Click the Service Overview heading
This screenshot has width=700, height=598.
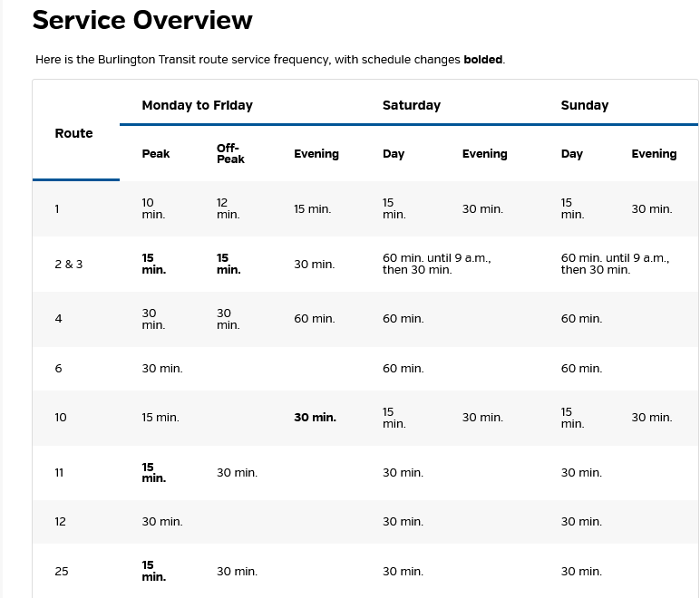142,20
